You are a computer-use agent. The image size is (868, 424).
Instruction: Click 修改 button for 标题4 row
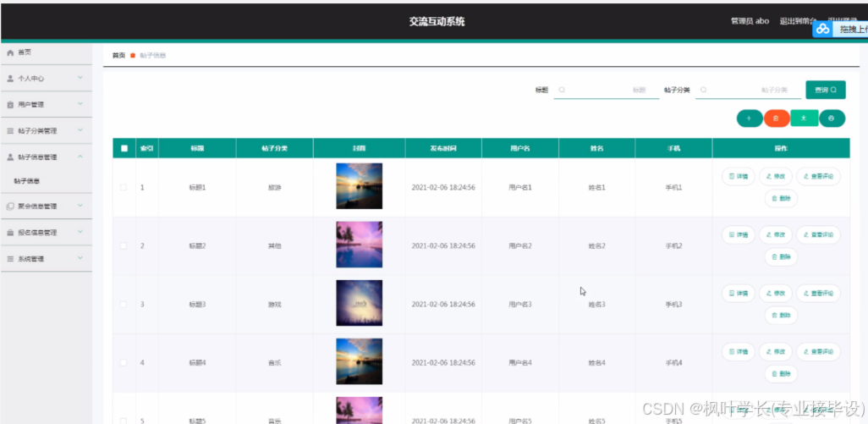776,351
